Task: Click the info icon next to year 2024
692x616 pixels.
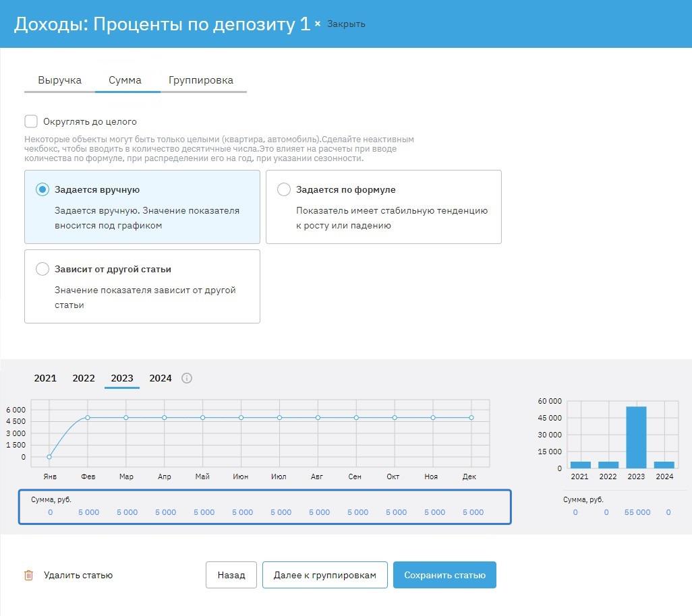Action: point(187,378)
